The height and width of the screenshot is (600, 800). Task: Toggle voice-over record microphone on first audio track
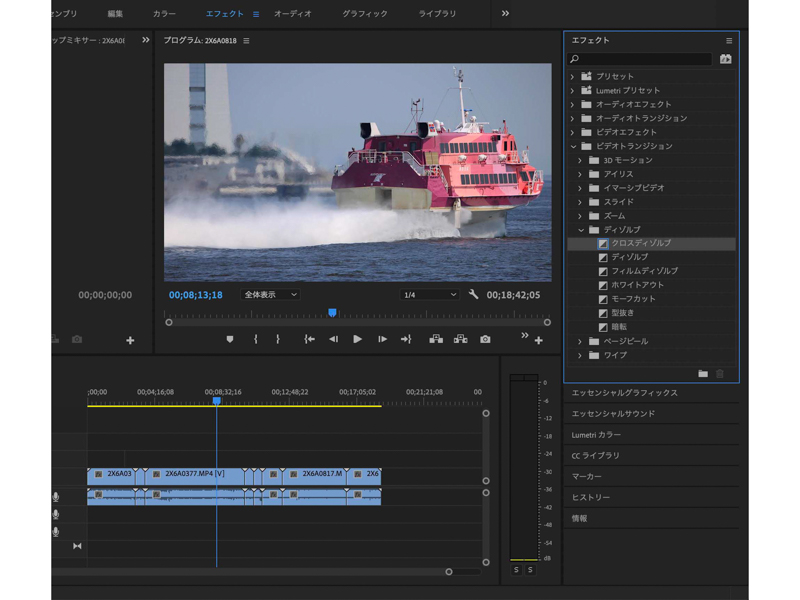point(56,497)
